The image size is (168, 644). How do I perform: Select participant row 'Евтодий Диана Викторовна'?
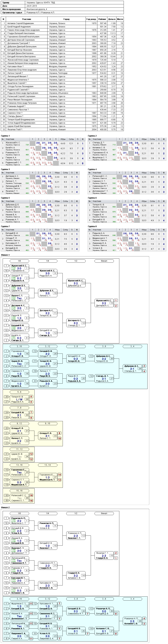(x=62, y=53)
